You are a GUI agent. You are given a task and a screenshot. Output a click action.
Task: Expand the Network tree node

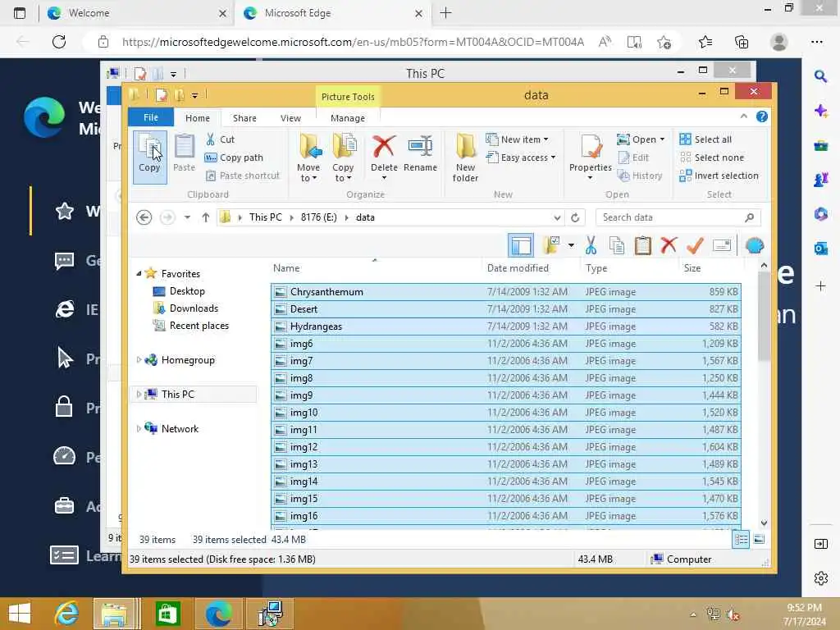click(139, 428)
